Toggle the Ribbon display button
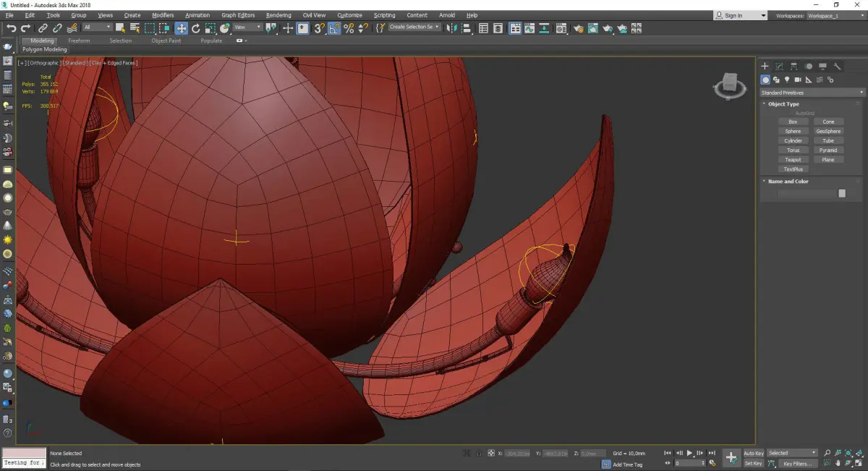The width and height of the screenshot is (868, 471). click(515, 28)
